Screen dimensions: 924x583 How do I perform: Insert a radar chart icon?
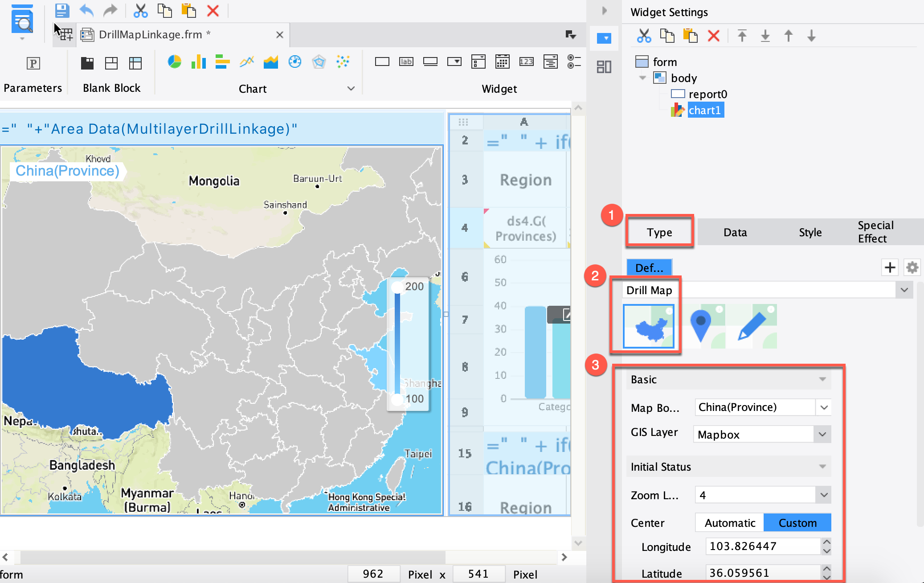coord(319,62)
